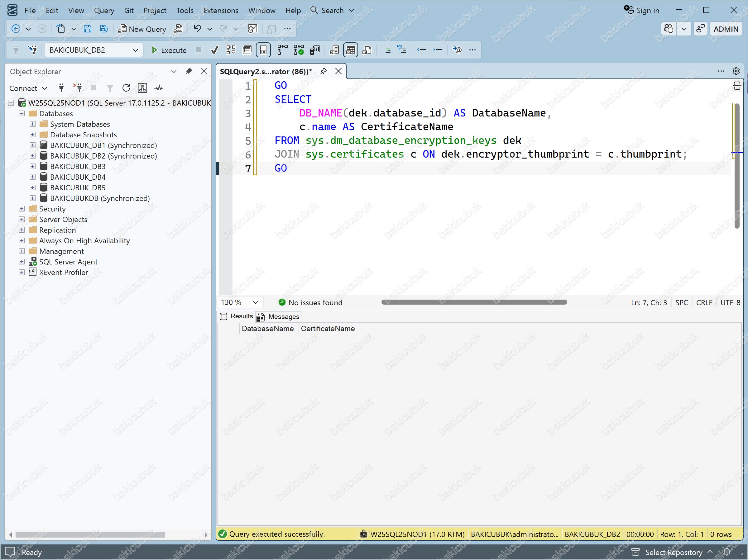The width and height of the screenshot is (748, 560).
Task: Toggle Results to File mode
Action: (367, 50)
